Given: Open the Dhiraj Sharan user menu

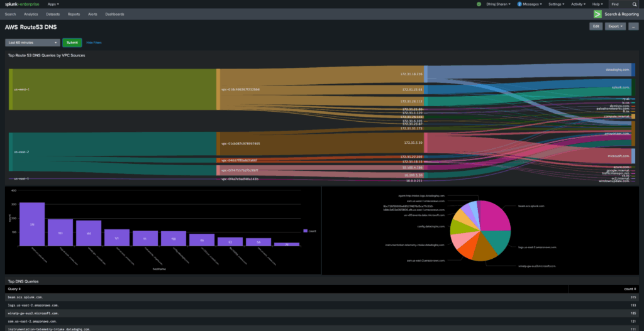Looking at the screenshot, I should tap(499, 4).
